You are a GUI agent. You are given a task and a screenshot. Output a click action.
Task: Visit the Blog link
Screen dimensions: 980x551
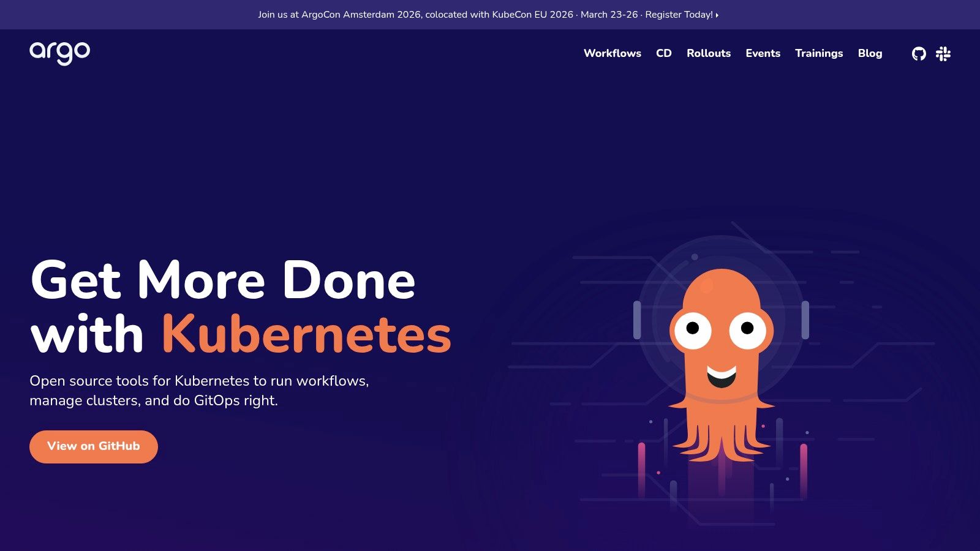[870, 53]
